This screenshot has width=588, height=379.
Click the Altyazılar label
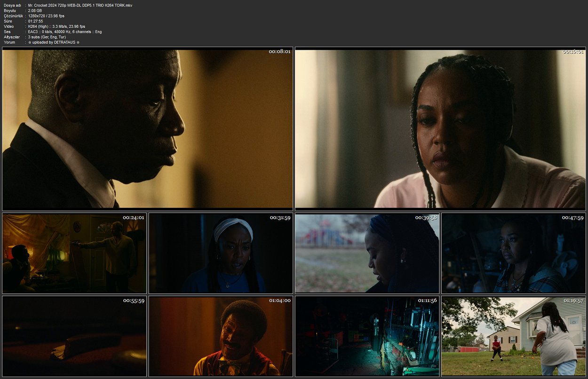12,37
